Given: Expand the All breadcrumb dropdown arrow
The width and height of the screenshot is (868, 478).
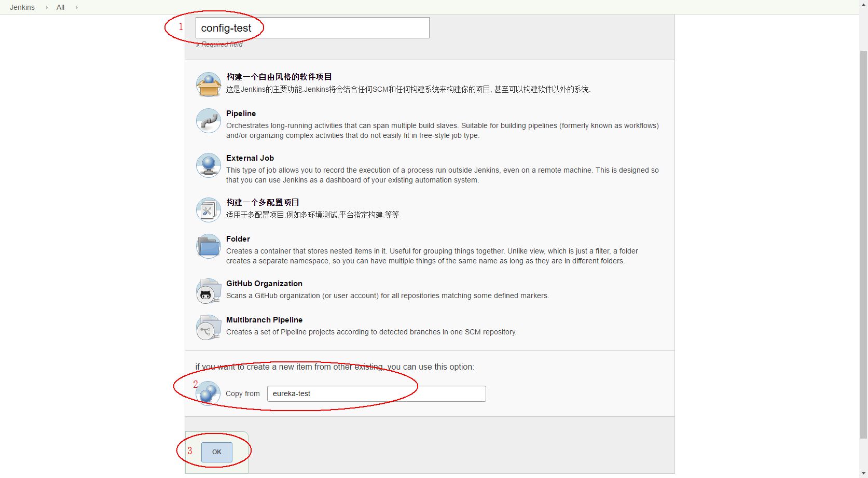Looking at the screenshot, I should point(76,7).
